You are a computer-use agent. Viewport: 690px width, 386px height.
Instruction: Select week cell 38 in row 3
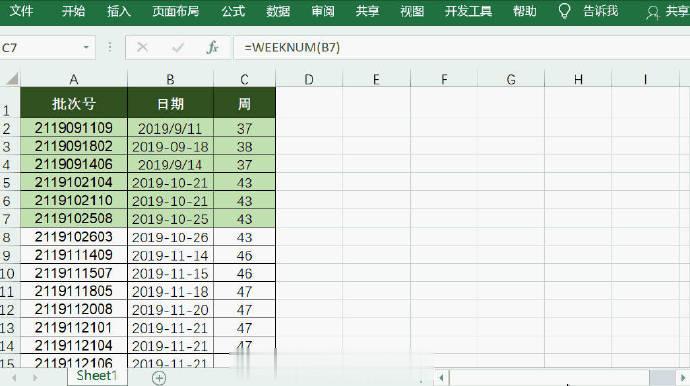244,146
